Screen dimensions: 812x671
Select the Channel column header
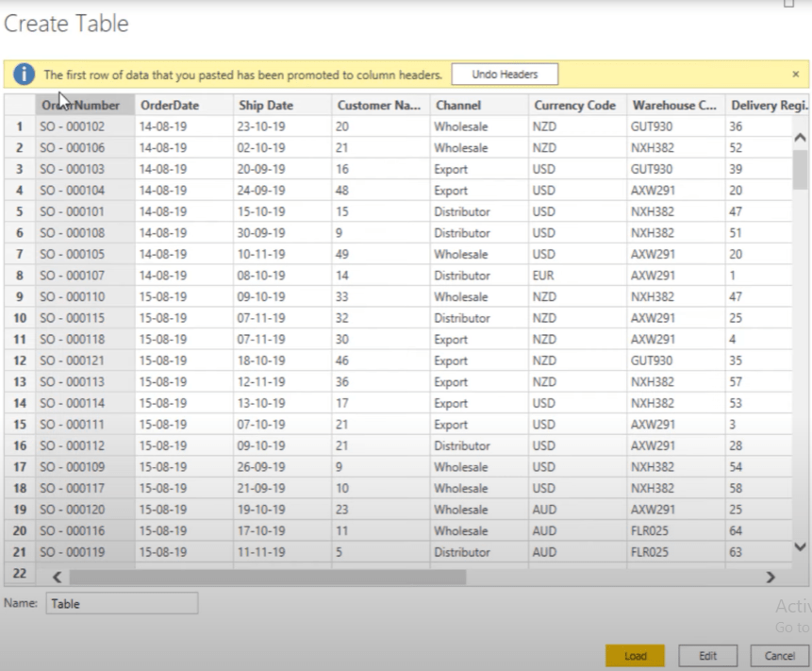coord(479,105)
